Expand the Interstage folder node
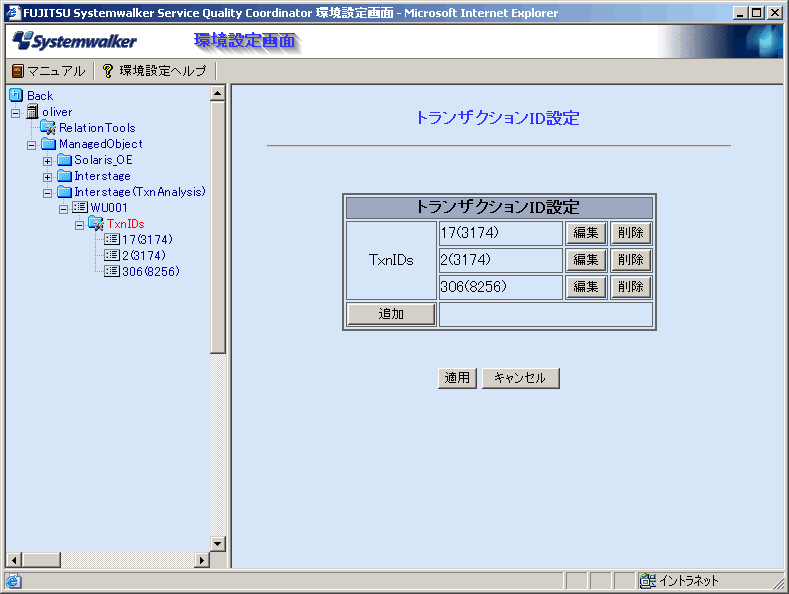789x594 pixels. click(x=47, y=177)
